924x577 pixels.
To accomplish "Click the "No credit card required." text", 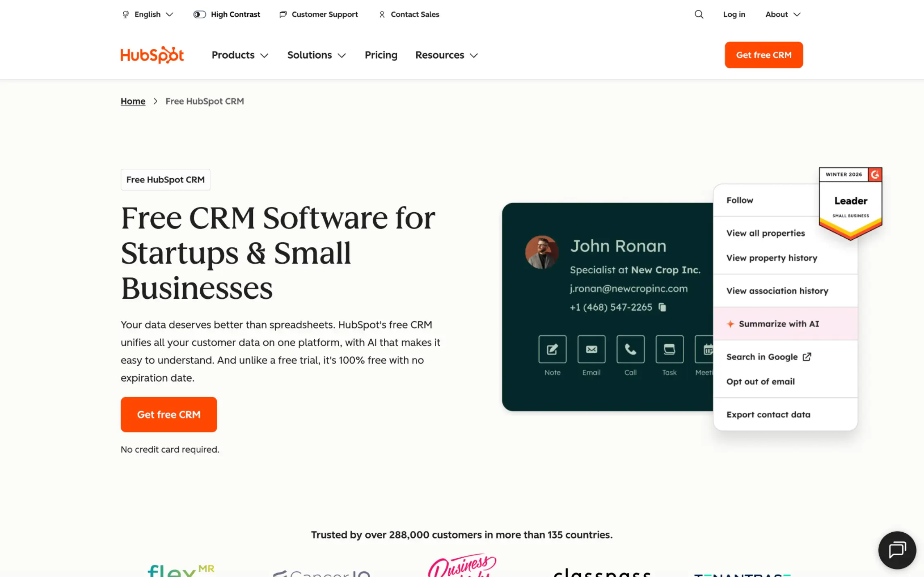I will (x=170, y=450).
